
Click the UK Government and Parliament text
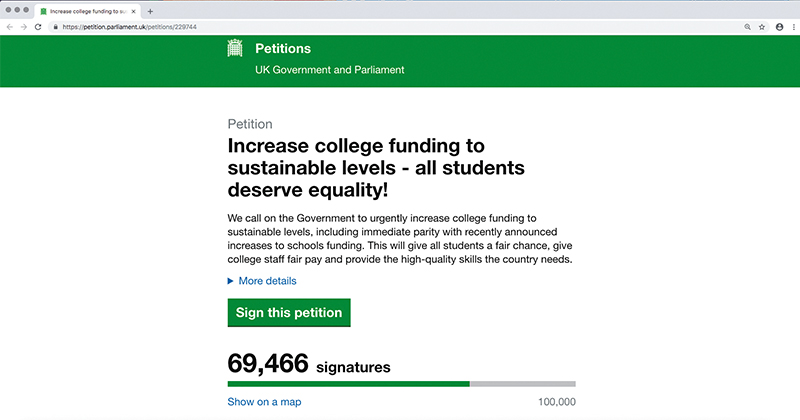click(330, 70)
